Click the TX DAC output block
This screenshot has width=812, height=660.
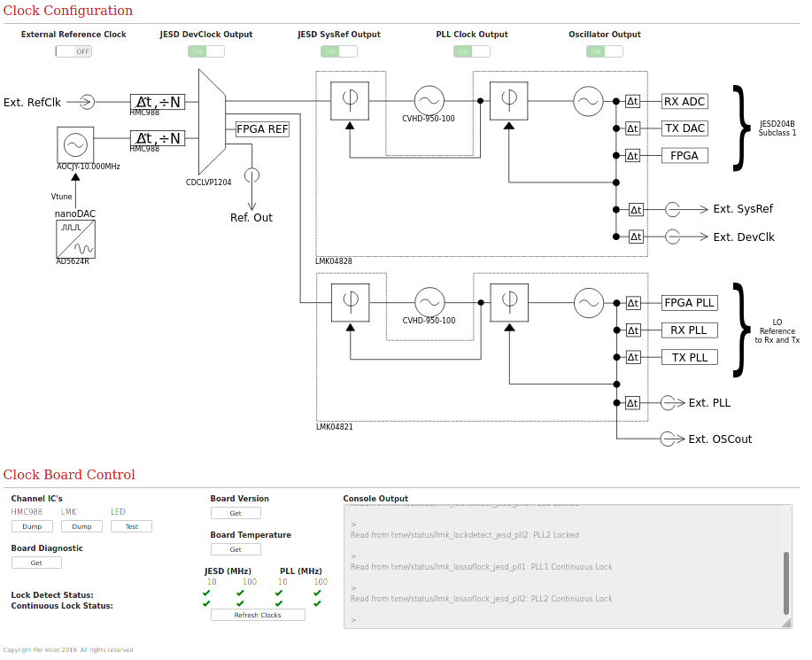pyautogui.click(x=684, y=128)
